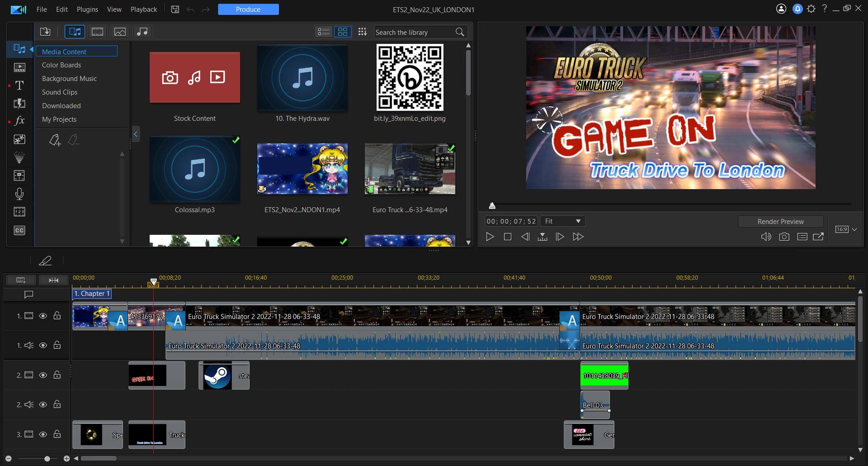Collapse the library side panel arrow

[136, 134]
